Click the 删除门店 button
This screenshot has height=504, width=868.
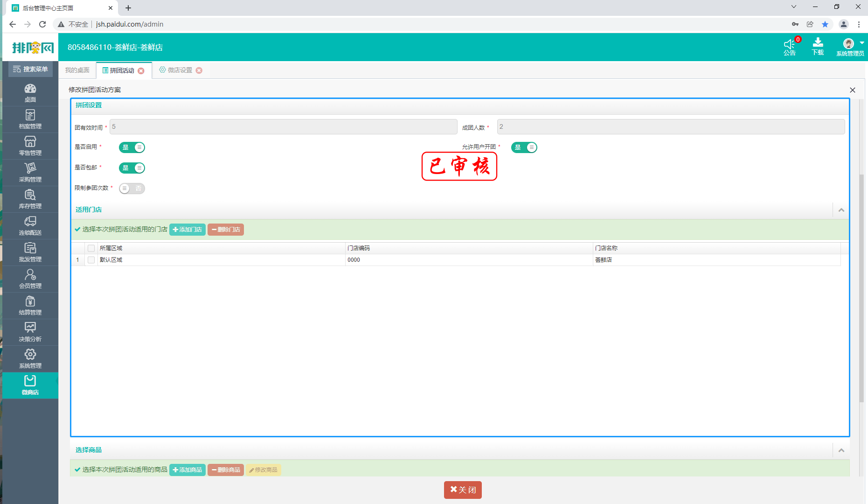click(x=226, y=230)
